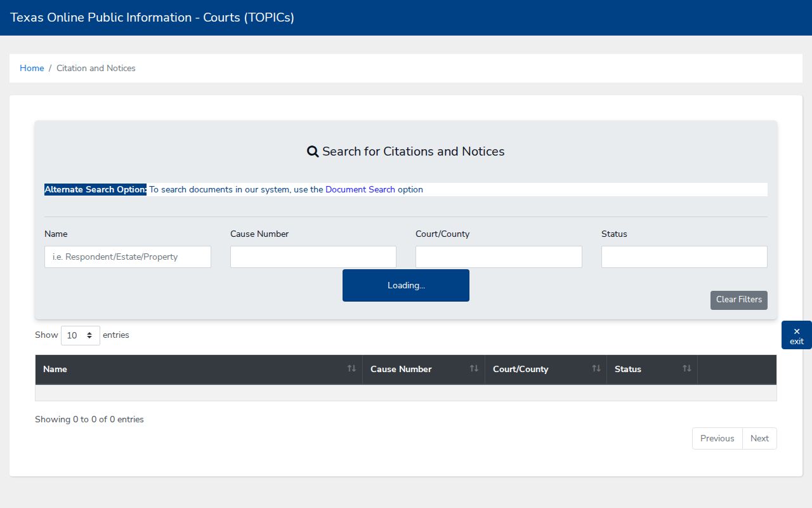This screenshot has width=812, height=508.
Task: Click the Citation and Notices breadcrumb text
Action: [96, 68]
